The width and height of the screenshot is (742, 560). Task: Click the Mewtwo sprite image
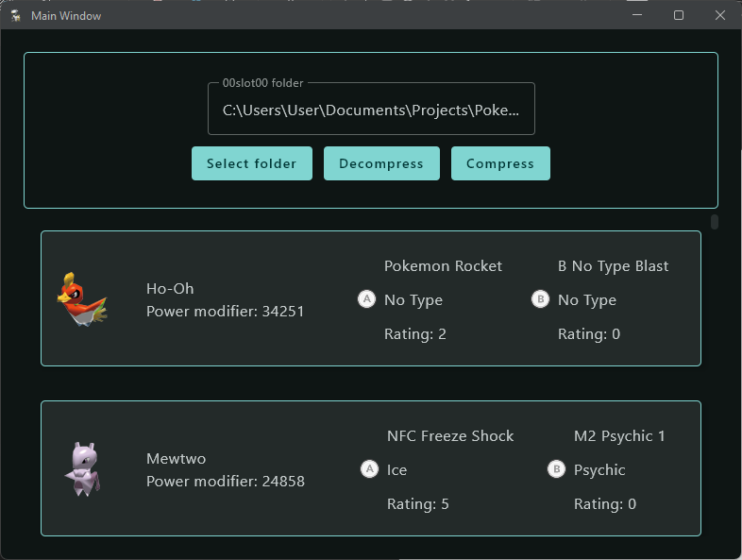coord(82,469)
